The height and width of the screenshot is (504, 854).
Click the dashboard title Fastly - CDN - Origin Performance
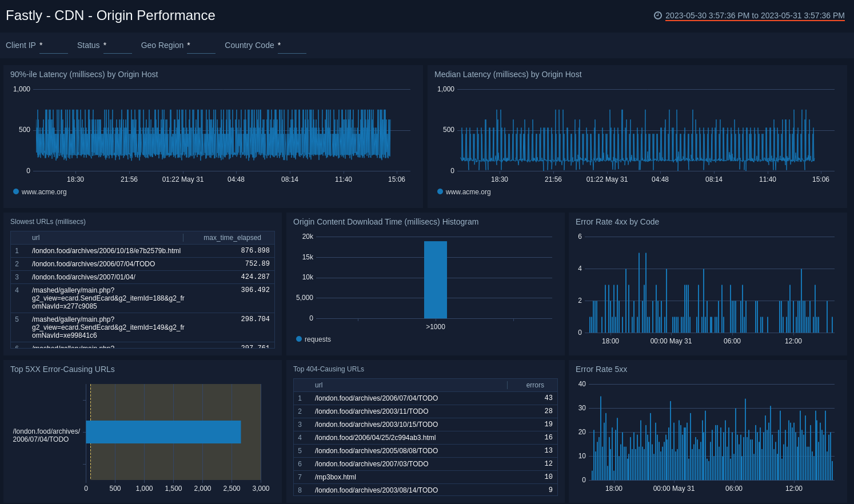[110, 15]
